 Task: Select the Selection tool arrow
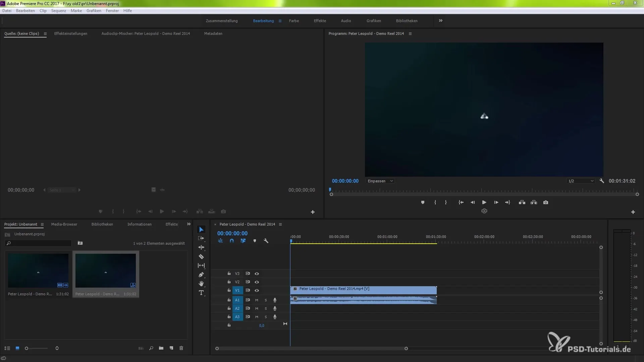click(x=201, y=230)
